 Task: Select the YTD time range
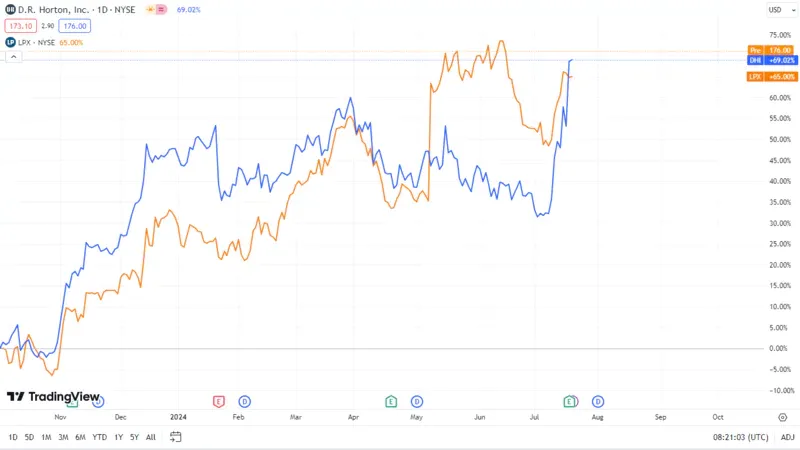(99, 437)
